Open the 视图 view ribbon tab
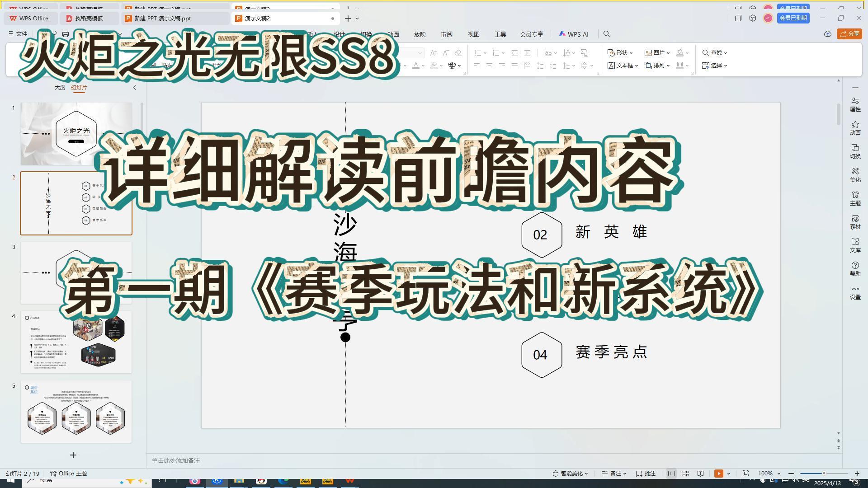The image size is (868, 488). coord(473,34)
